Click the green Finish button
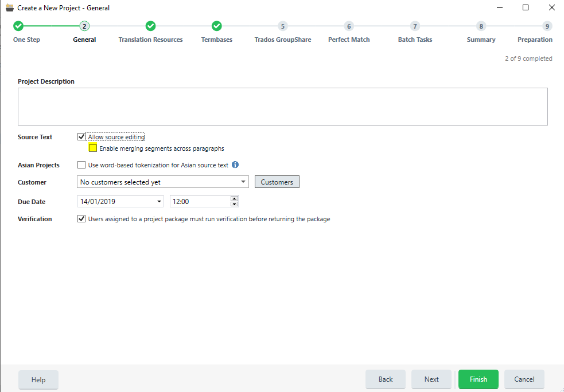 point(479,379)
